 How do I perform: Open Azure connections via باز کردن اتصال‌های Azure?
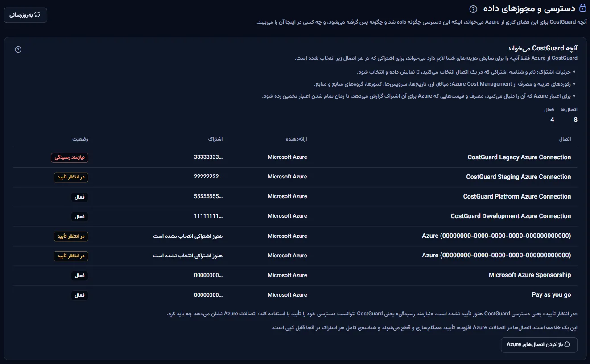pyautogui.click(x=539, y=345)
